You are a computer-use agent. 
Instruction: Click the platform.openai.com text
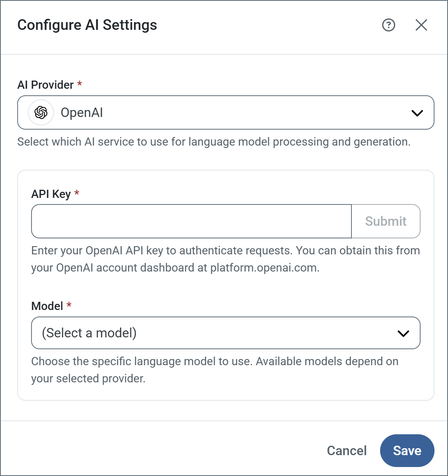pos(264,268)
